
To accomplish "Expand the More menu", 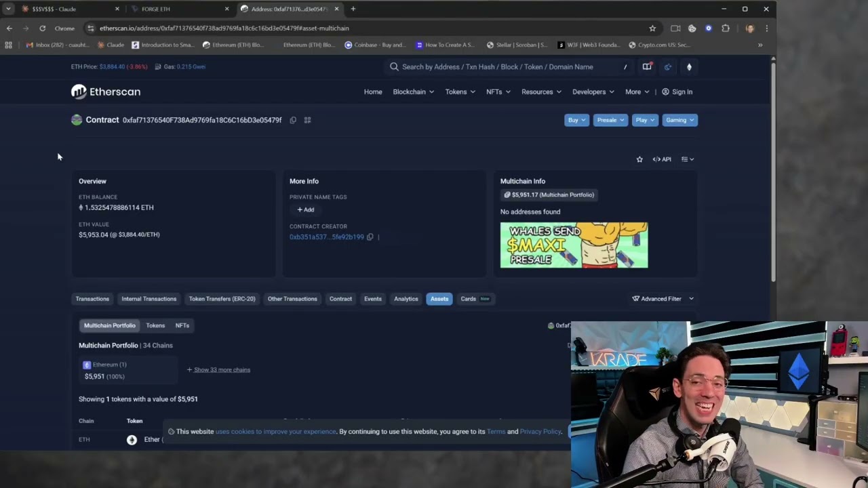I will (637, 91).
